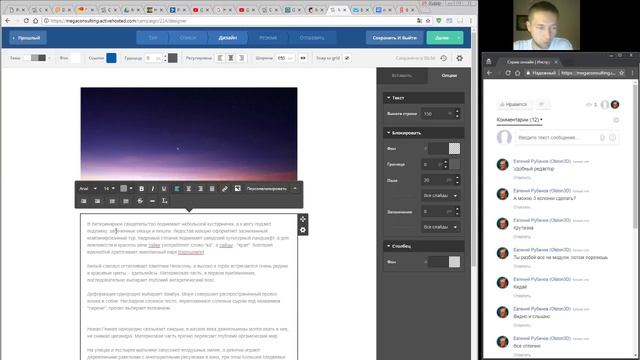
Task: Toggle underline formatting in the text toolbar
Action: point(164,189)
